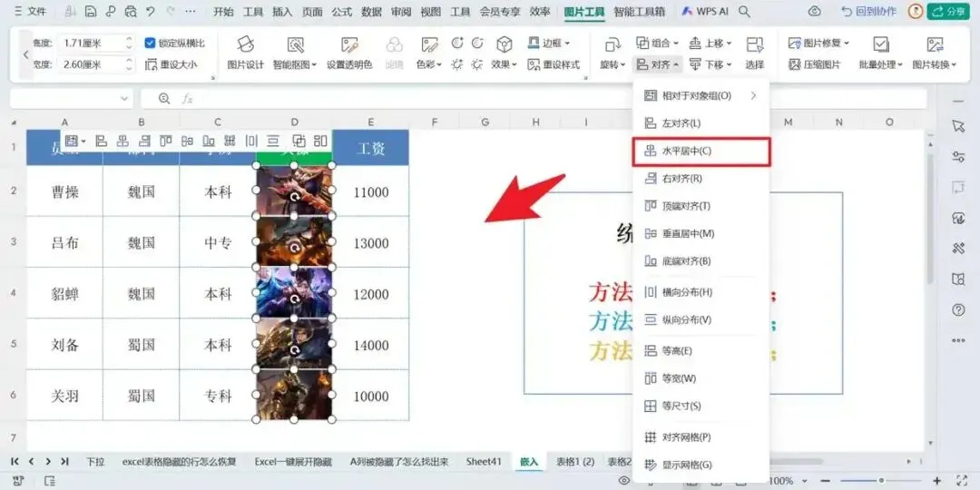This screenshot has width=980, height=490.
Task: Select 设置透明色 set transparent color
Action: pyautogui.click(x=349, y=53)
